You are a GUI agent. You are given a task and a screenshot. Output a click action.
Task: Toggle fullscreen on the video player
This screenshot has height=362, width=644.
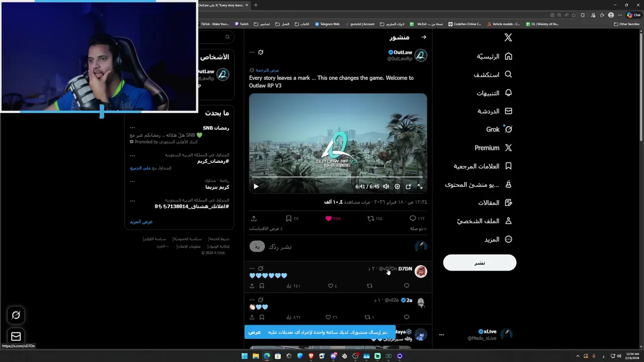point(420,187)
